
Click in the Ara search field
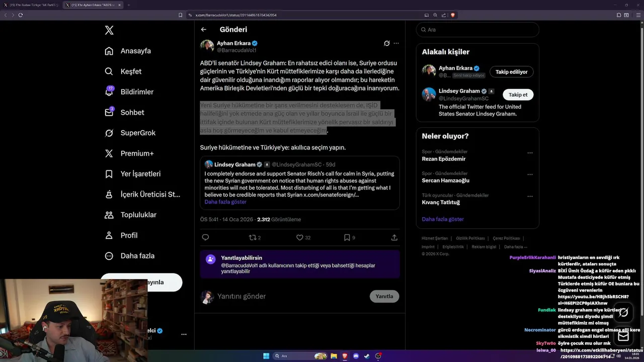point(477,30)
